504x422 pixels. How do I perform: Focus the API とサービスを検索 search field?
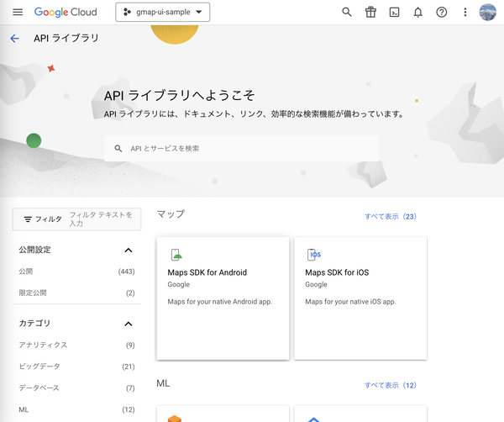(241, 149)
